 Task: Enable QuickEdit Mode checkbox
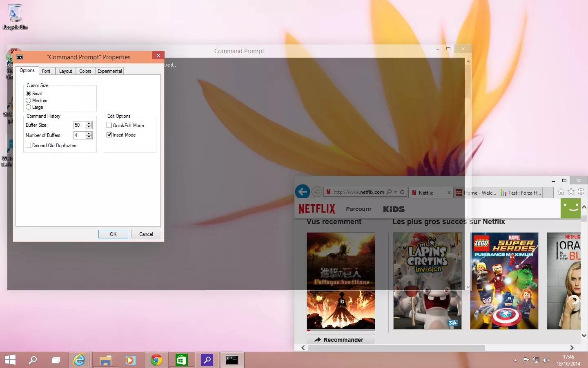click(x=109, y=126)
